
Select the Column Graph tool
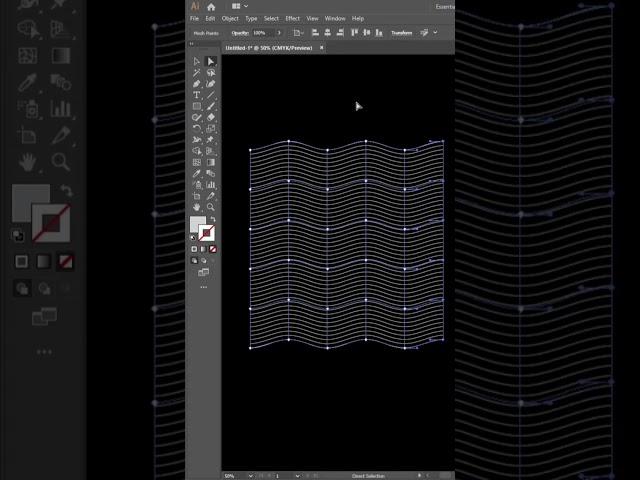click(211, 185)
